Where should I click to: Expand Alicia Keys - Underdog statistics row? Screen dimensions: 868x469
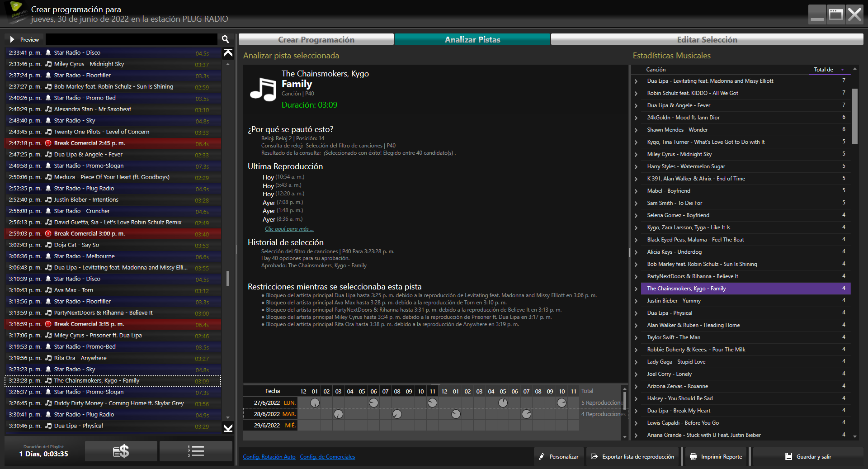(636, 252)
